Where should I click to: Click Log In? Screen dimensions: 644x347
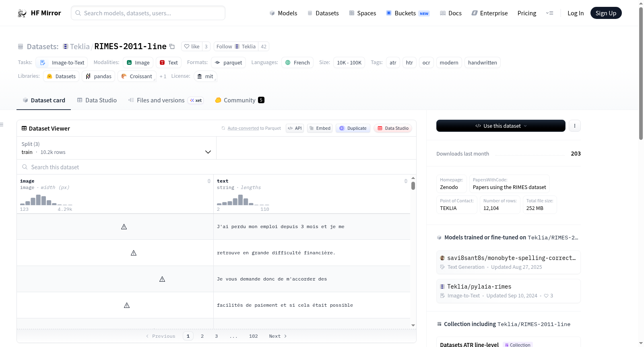576,13
